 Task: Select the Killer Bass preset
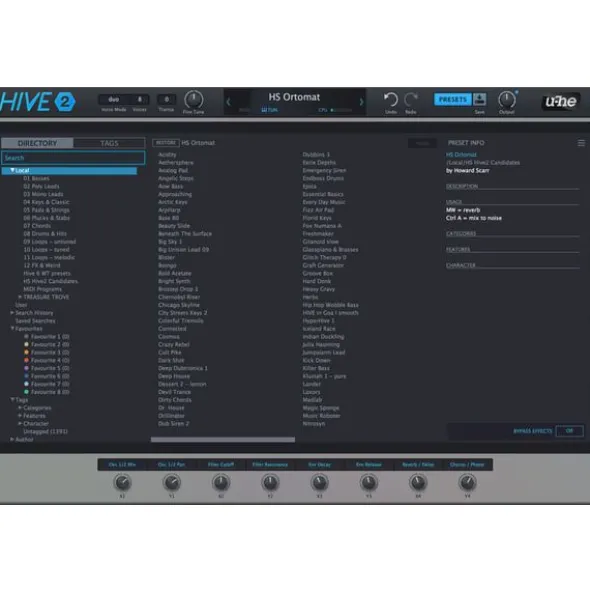pyautogui.click(x=316, y=368)
